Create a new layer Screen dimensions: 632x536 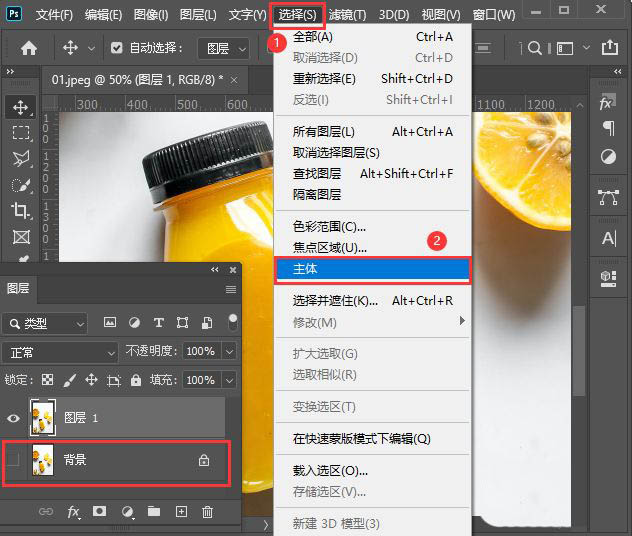tap(181, 511)
